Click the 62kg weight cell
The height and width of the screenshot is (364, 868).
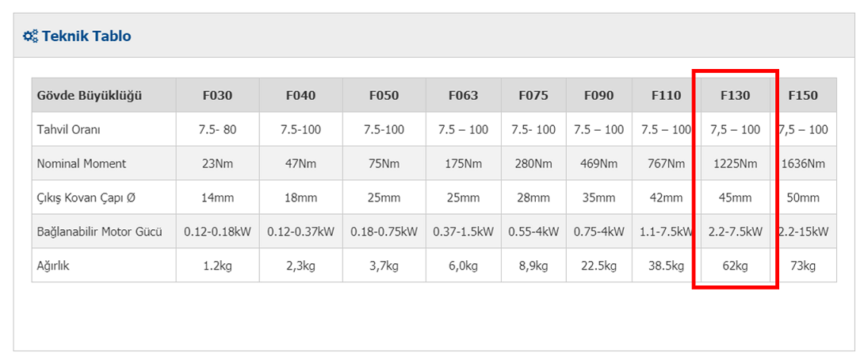click(x=735, y=266)
